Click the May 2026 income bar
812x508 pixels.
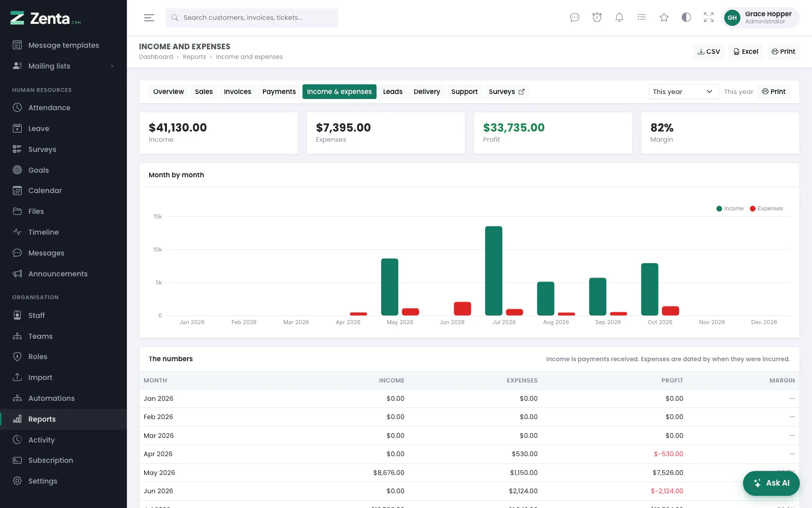pyautogui.click(x=390, y=287)
